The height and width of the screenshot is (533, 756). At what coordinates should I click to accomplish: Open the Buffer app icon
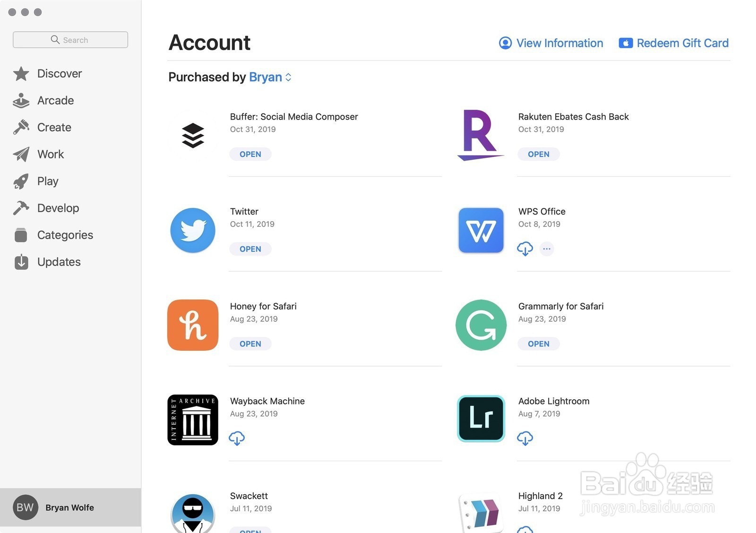click(x=193, y=136)
